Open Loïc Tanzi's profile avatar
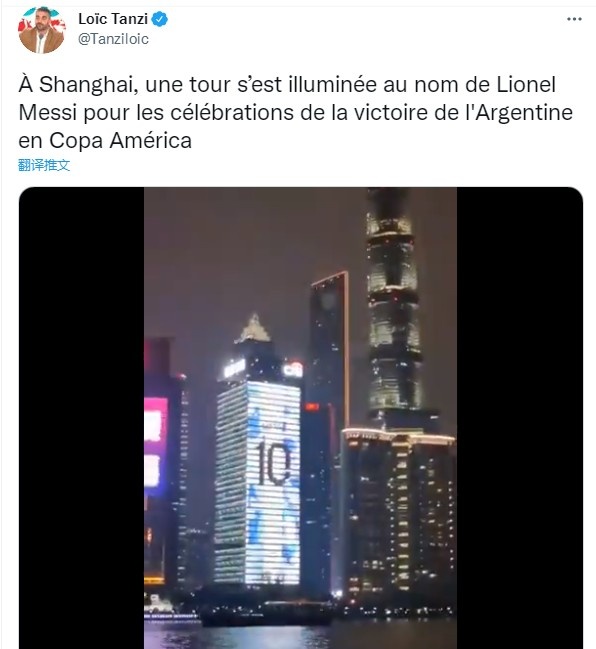The width and height of the screenshot is (596, 649). pyautogui.click(x=42, y=30)
